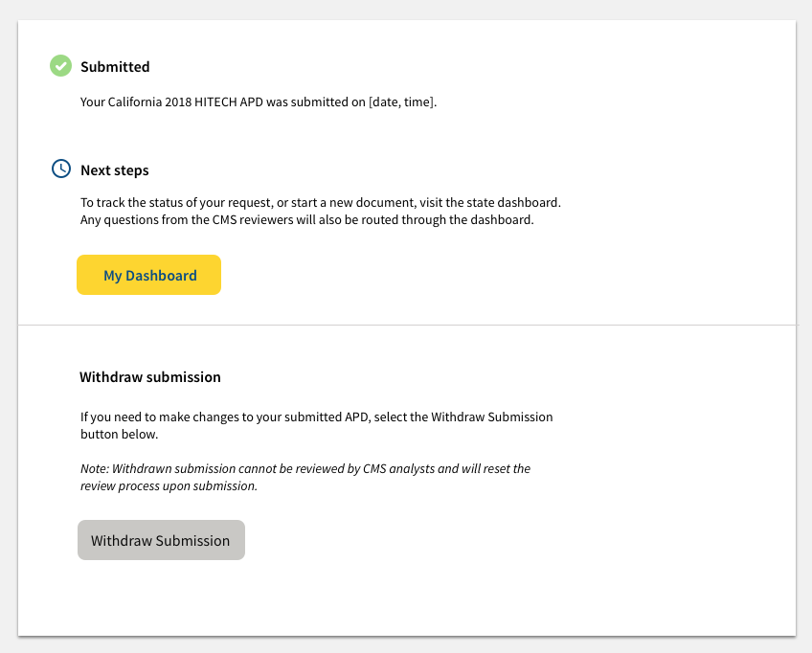Select the status indicator next to Submitted heading
The image size is (812, 653).
[x=60, y=66]
